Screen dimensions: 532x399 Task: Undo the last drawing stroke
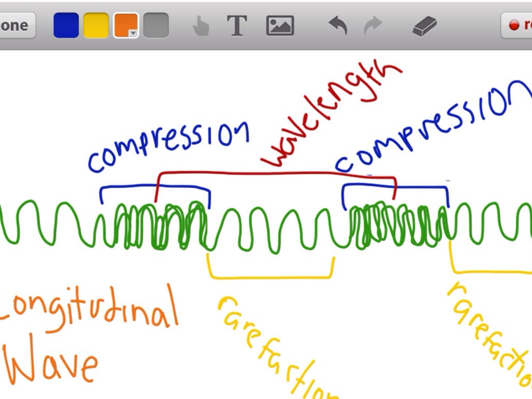click(x=338, y=25)
